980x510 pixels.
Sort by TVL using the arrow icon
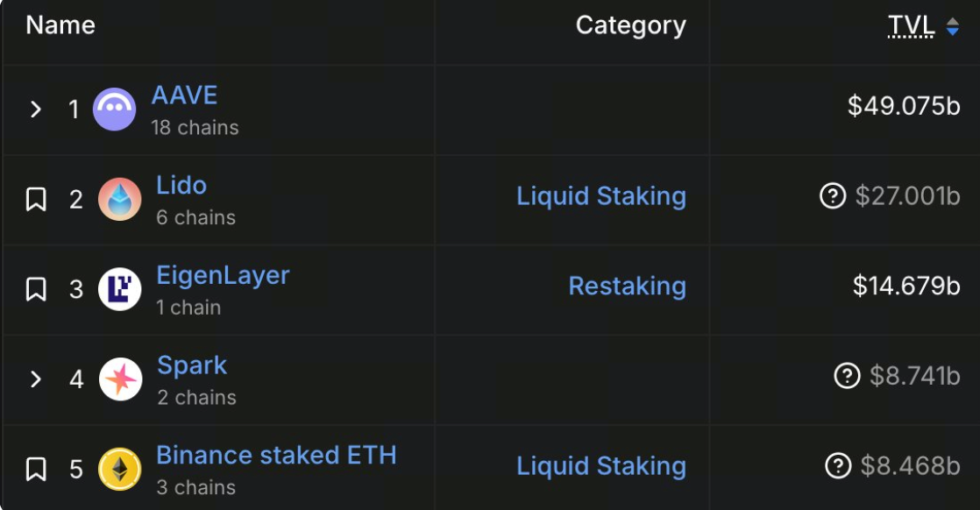point(953,26)
